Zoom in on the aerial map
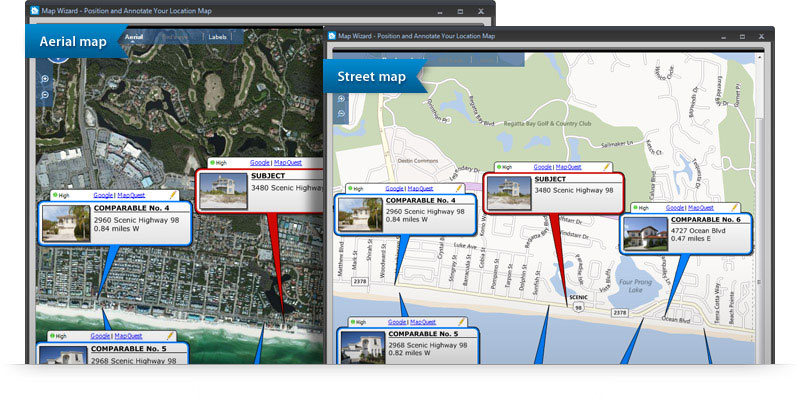Image resolution: width=800 pixels, height=413 pixels. pyautogui.click(x=45, y=79)
